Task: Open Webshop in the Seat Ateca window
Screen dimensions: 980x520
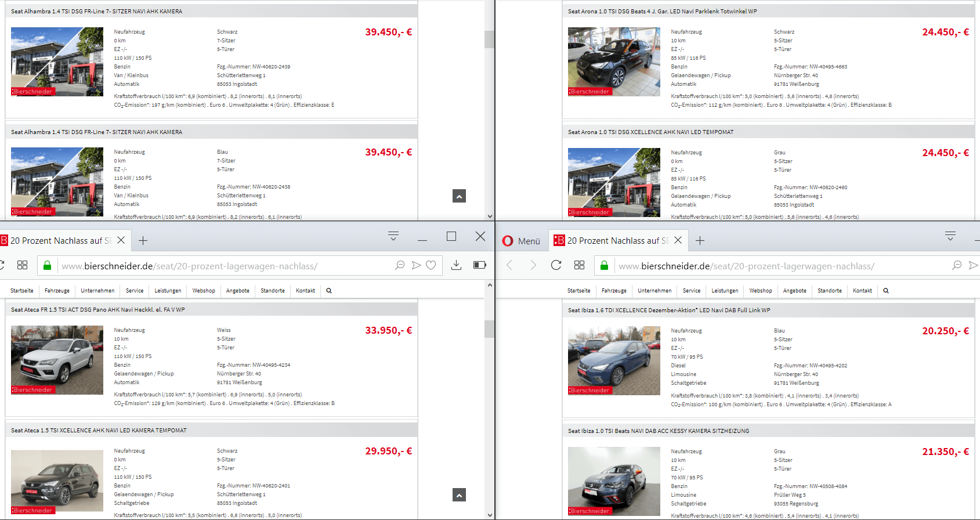Action: coord(204,291)
